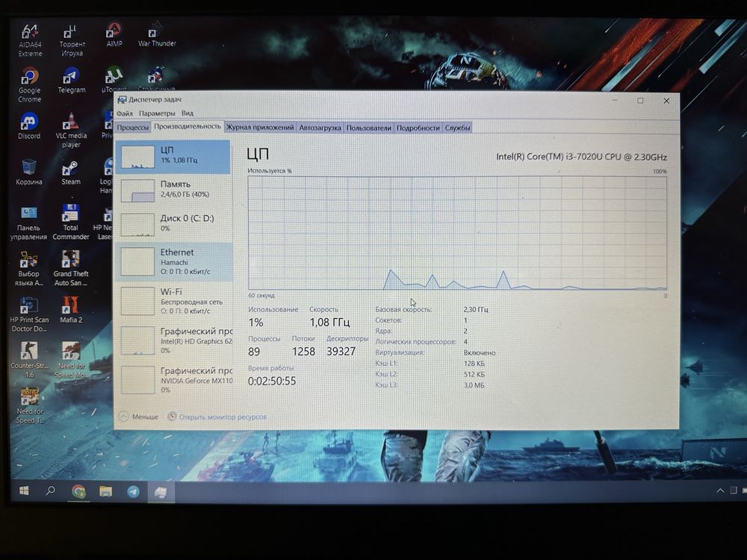Launch Mafia 2 desktop shortcut
The width and height of the screenshot is (747, 560).
70,310
